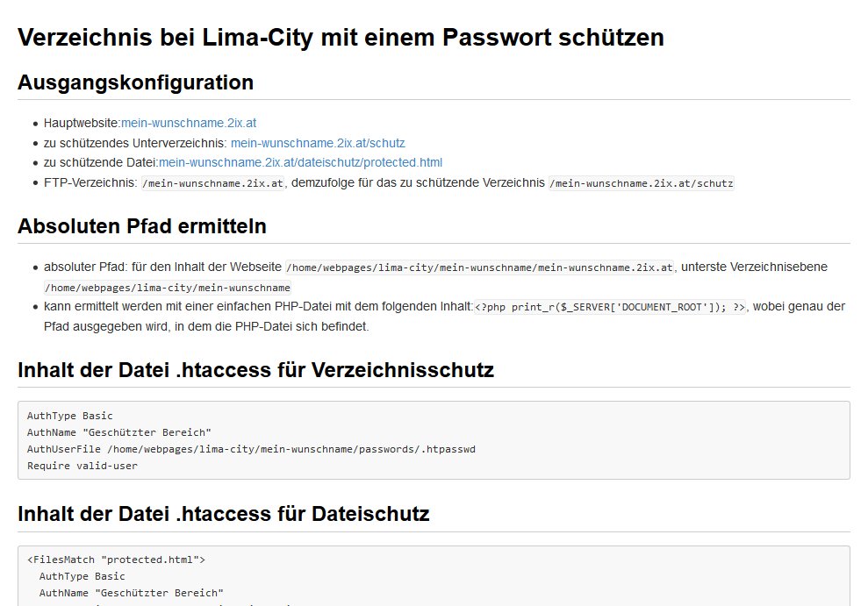Click the first AuthType Basic line under Verzeichnisschutz
The height and width of the screenshot is (606, 868).
[x=70, y=416]
